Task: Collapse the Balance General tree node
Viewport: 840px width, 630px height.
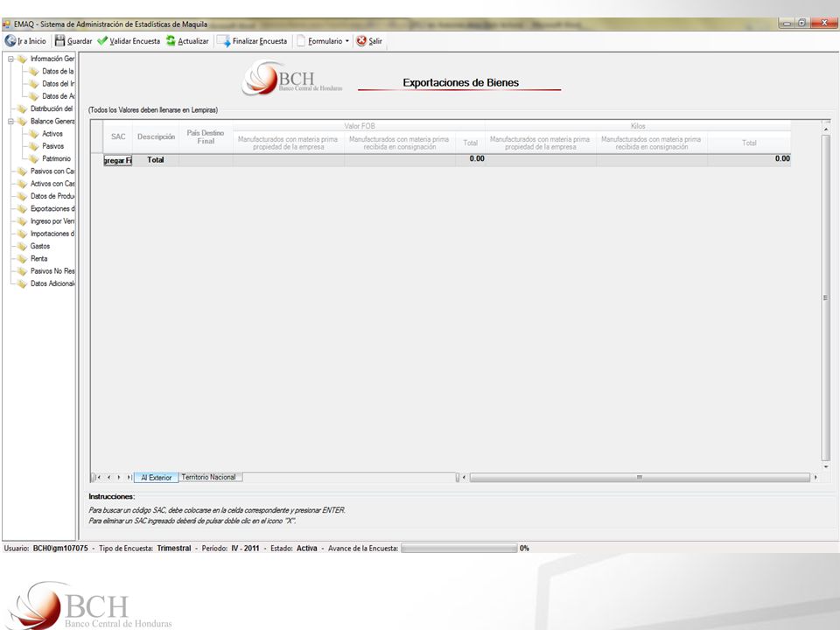Action: [10, 122]
